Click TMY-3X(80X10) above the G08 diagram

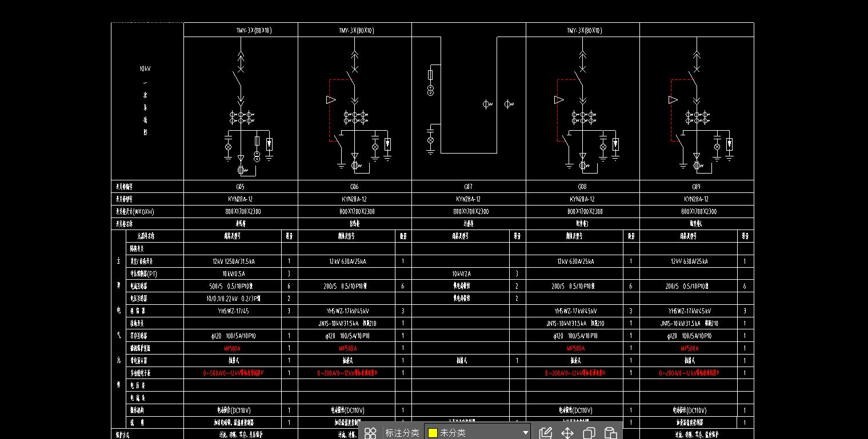pos(585,30)
